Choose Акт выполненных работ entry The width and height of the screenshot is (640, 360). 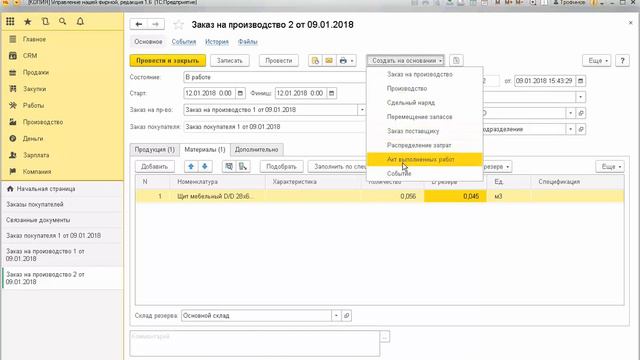pyautogui.click(x=425, y=160)
